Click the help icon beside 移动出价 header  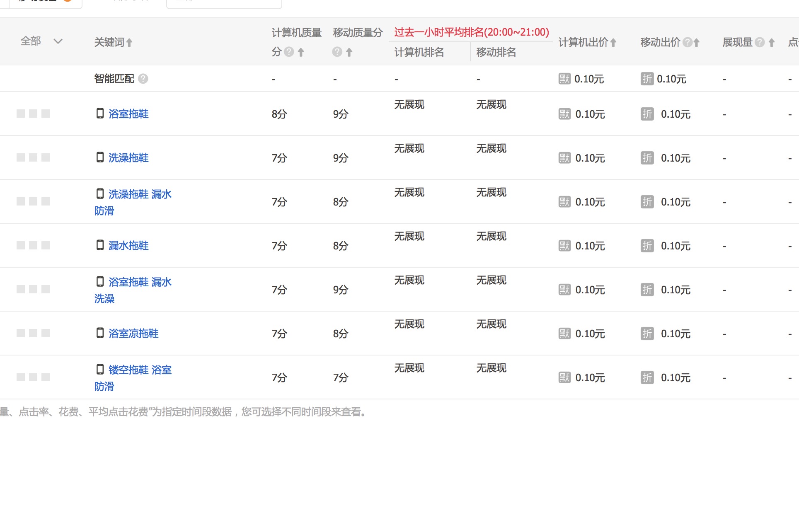click(x=688, y=42)
